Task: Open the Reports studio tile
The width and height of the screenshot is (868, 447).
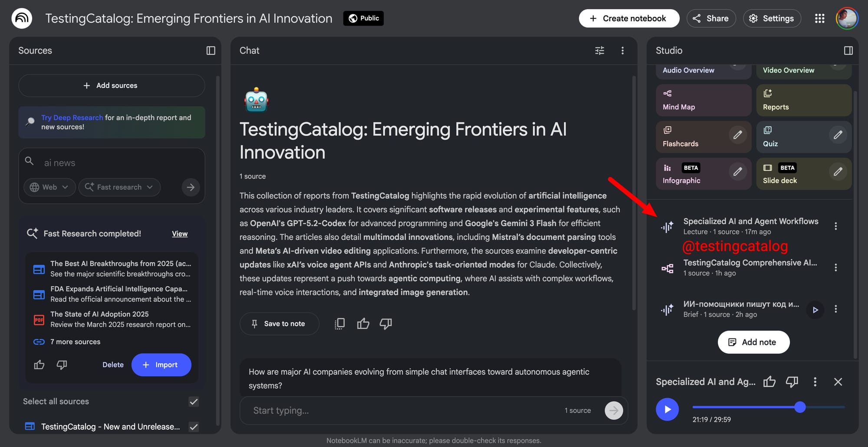Action: (x=803, y=100)
